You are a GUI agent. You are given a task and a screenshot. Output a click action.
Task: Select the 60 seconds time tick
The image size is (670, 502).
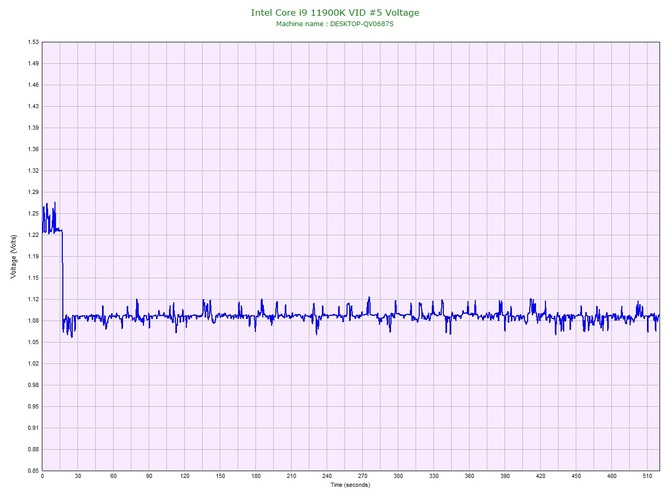(113, 476)
